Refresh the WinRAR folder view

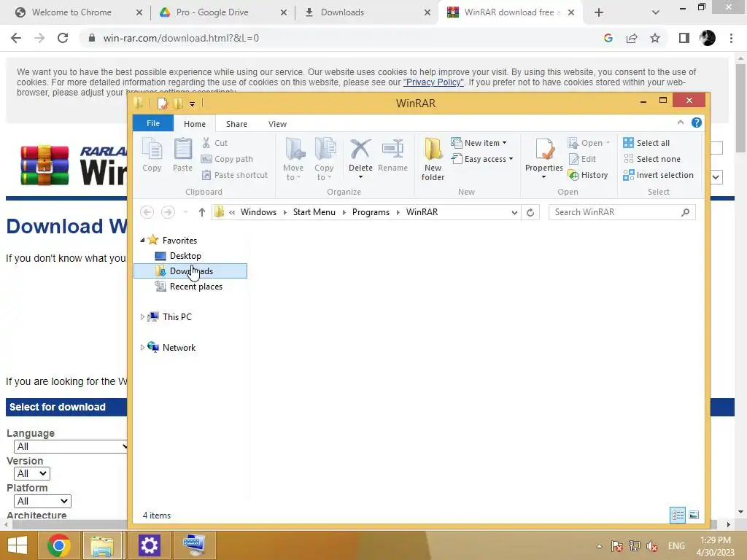tap(530, 212)
